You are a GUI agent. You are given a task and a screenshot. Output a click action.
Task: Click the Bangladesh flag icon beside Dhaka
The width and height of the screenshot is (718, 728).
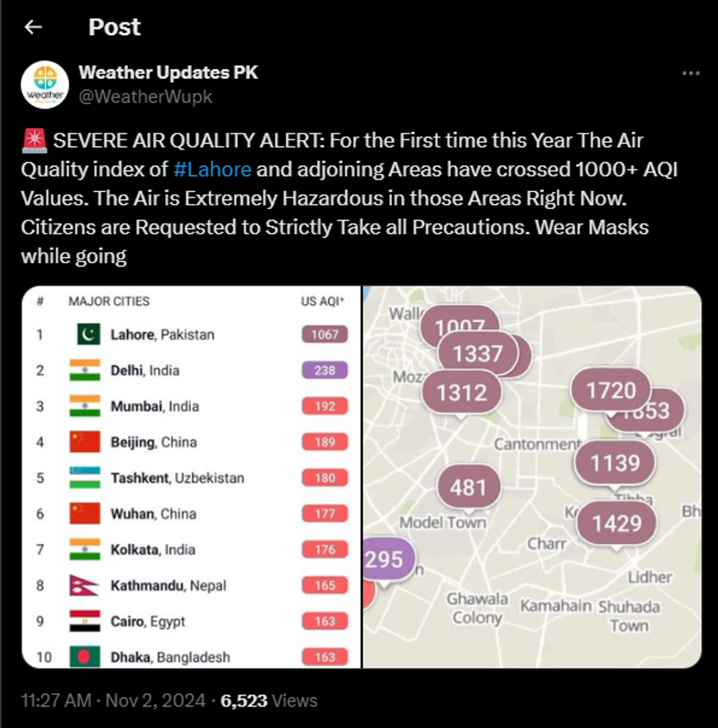(x=84, y=656)
